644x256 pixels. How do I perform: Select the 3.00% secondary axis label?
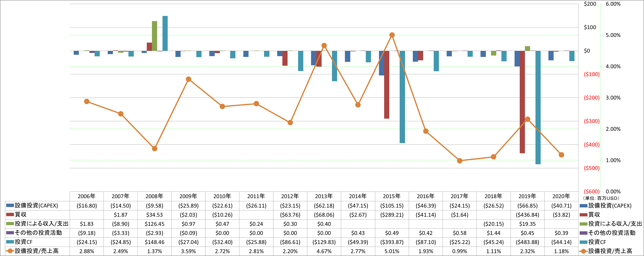613,98
